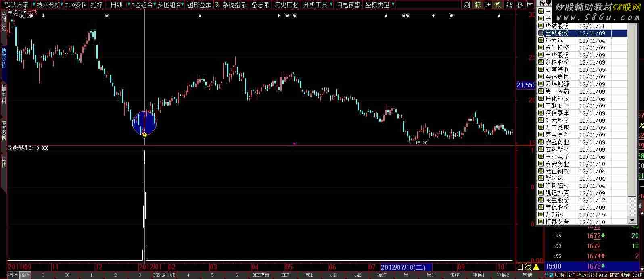This screenshot has height=279, width=644.
Task: Click the icon beside 永生投资
Action: click(541, 48)
